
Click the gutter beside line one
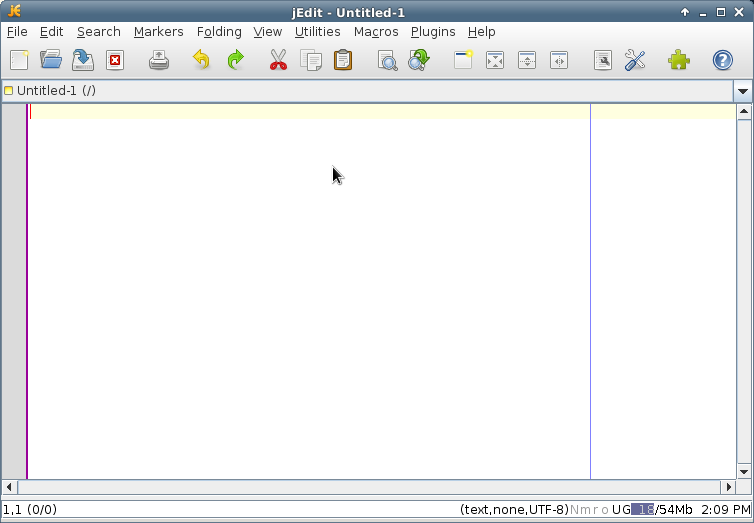(14, 112)
